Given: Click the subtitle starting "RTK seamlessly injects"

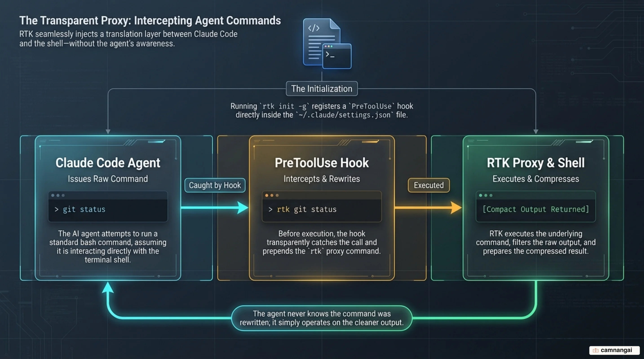Looking at the screenshot, I should [128, 39].
